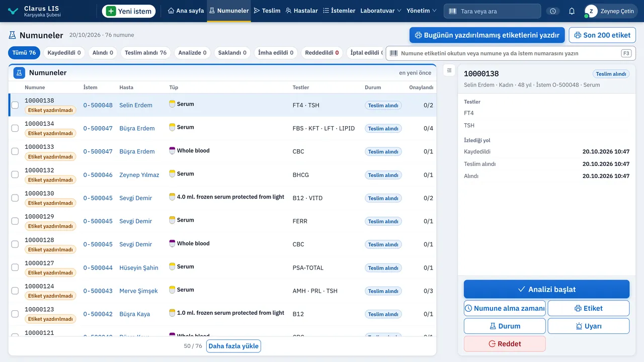Screen dimensions: 644x362
Task: Click Zeynep Çetin user avatar
Action: [591, 11]
